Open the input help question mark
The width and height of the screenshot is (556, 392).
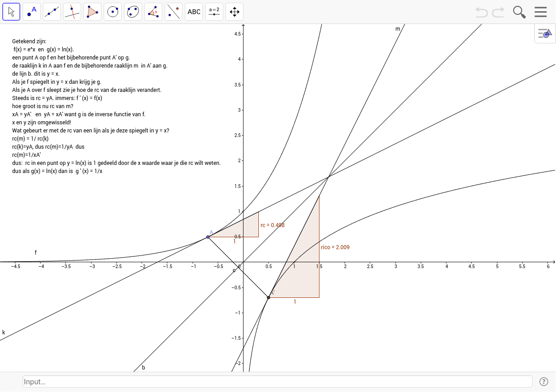544,382
